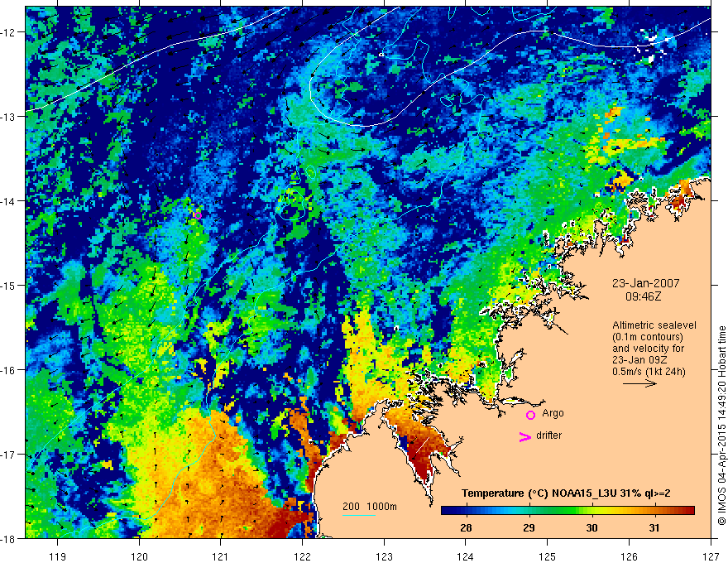Click the '23-Jan 09Z' text line
Screen dimensions: 728x563
point(638,360)
